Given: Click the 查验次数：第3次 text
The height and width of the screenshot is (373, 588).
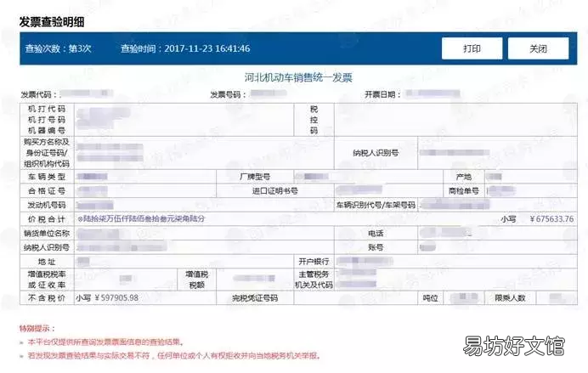Looking at the screenshot, I should click(58, 48).
